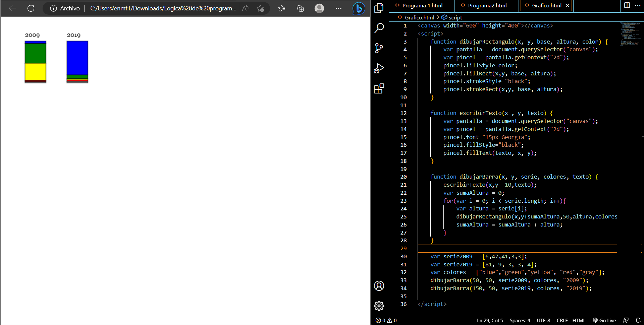Change the UTF-8 encoding selector
Image resolution: width=644 pixels, height=325 pixels.
(543, 320)
